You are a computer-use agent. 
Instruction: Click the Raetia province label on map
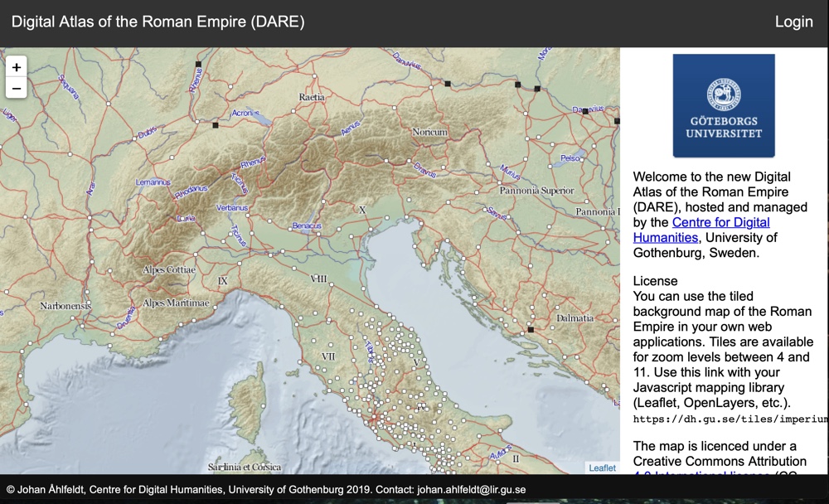pos(312,97)
